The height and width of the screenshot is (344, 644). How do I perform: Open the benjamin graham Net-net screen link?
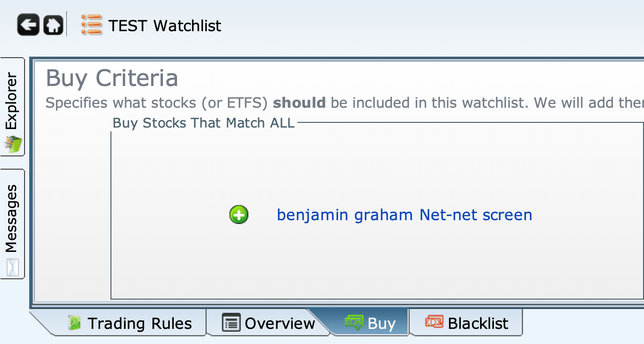coord(404,215)
